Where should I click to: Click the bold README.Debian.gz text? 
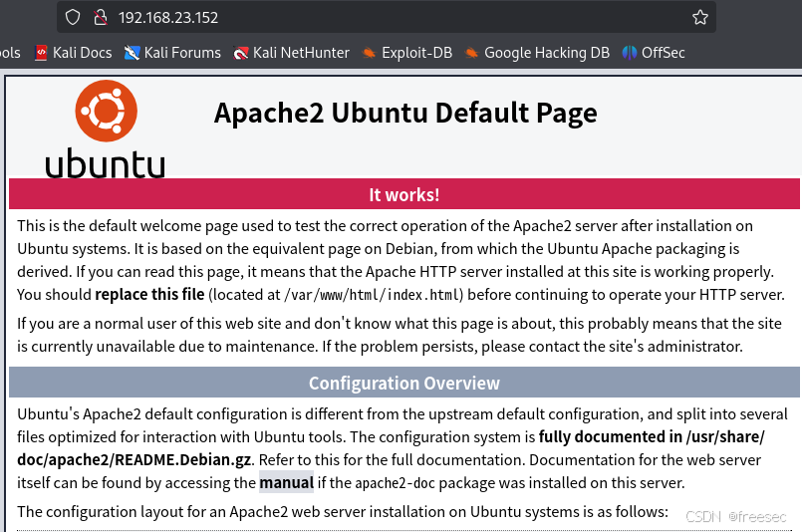(x=182, y=460)
